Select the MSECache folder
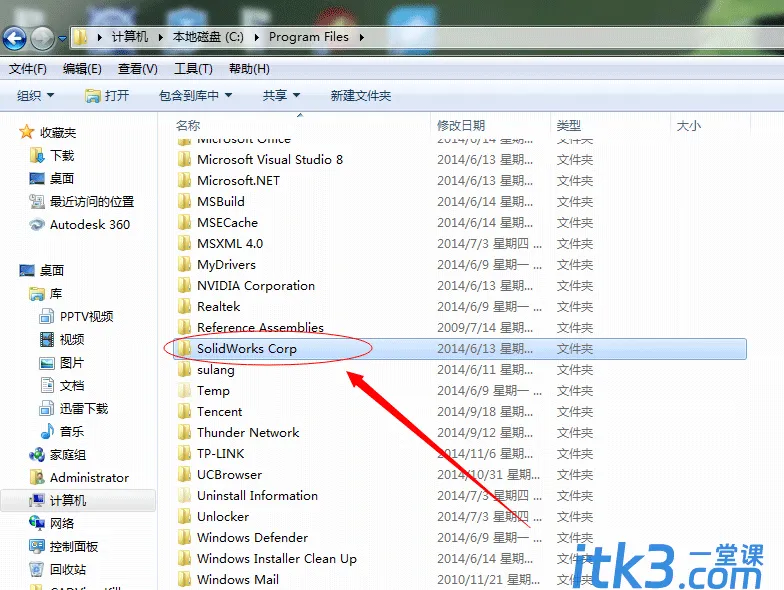 228,222
